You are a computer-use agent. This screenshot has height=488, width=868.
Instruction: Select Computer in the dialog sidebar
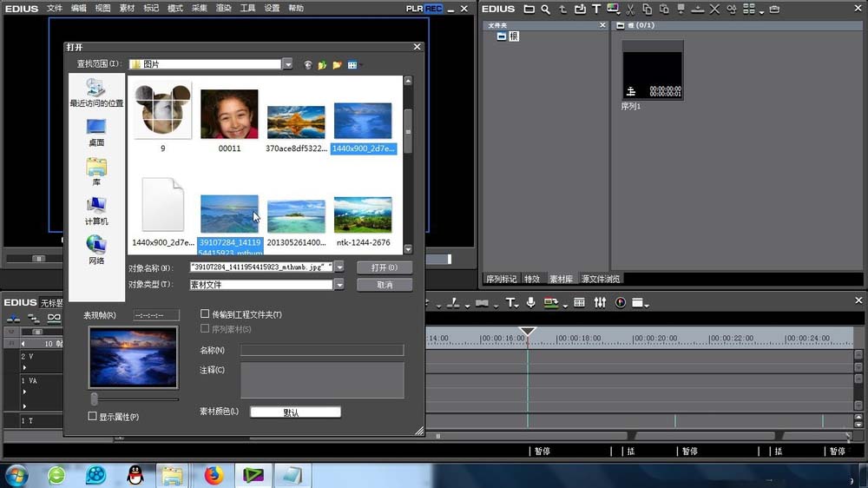(x=96, y=211)
